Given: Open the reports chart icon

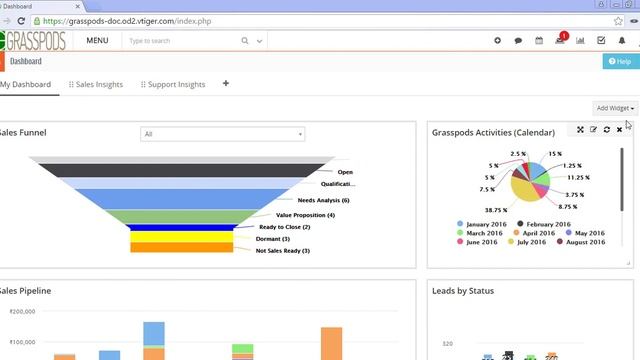Looking at the screenshot, I should pyautogui.click(x=580, y=40).
